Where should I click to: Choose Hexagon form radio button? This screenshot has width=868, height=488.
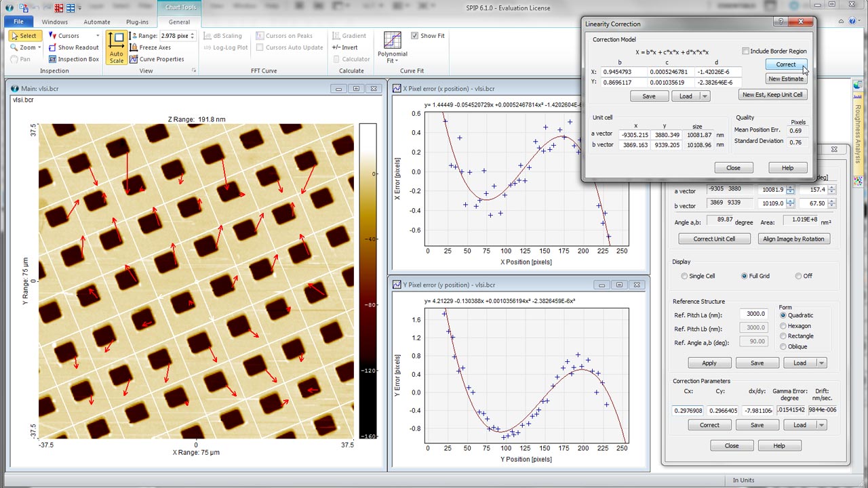[x=783, y=325]
